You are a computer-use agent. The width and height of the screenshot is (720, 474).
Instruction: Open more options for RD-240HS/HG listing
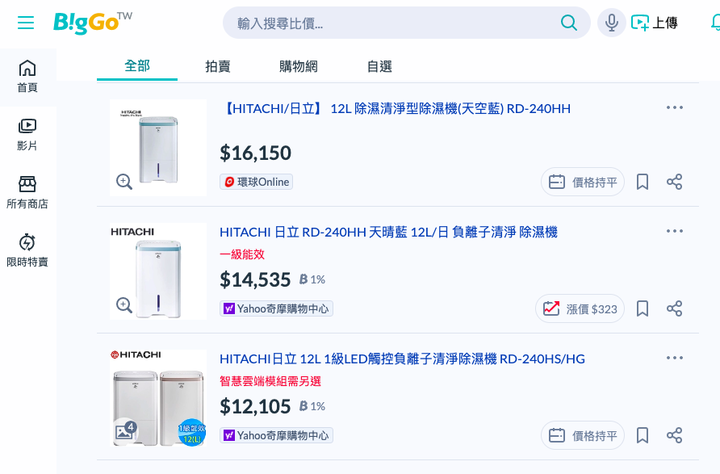click(x=674, y=358)
